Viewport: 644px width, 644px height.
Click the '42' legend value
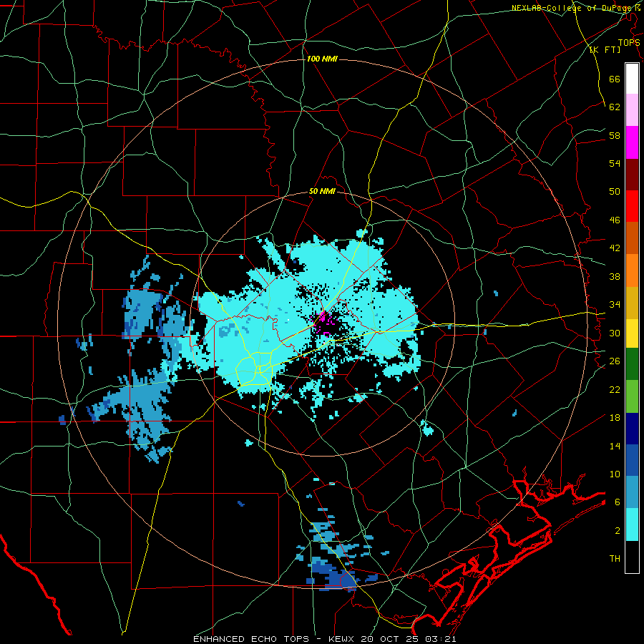point(615,248)
